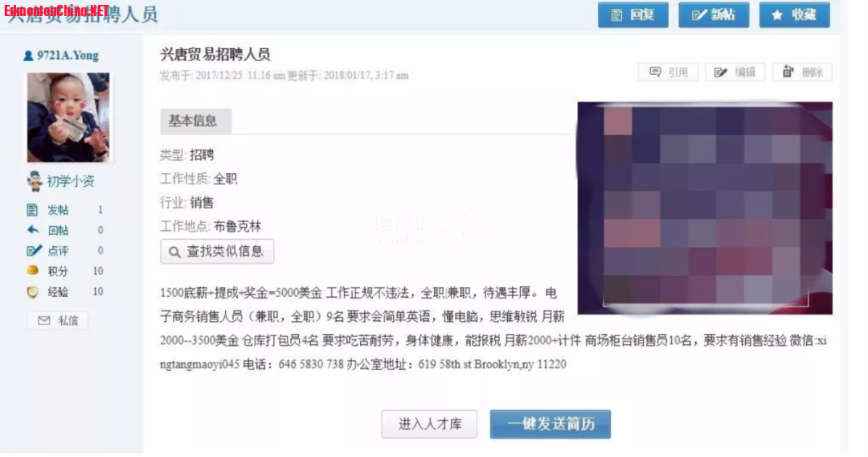Quote the post with 引用 icon
Screen dimensions: 868x457
pos(655,72)
